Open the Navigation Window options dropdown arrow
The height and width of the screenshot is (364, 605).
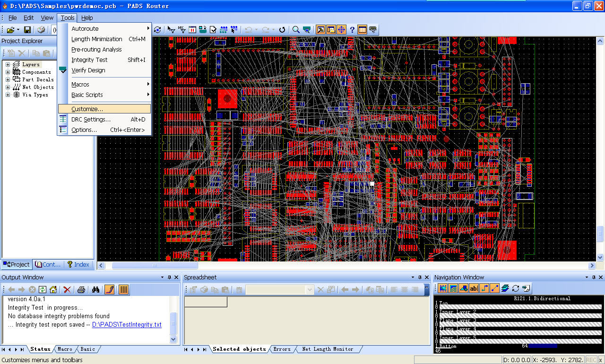click(588, 277)
